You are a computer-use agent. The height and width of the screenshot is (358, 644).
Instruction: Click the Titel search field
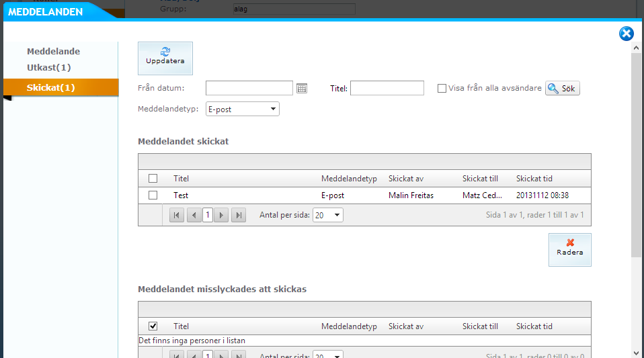click(x=387, y=88)
